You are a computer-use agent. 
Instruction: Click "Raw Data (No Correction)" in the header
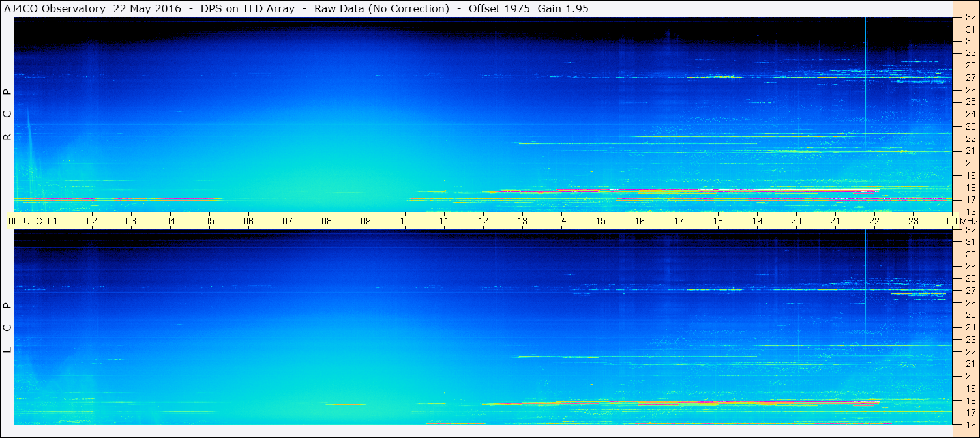click(x=381, y=8)
